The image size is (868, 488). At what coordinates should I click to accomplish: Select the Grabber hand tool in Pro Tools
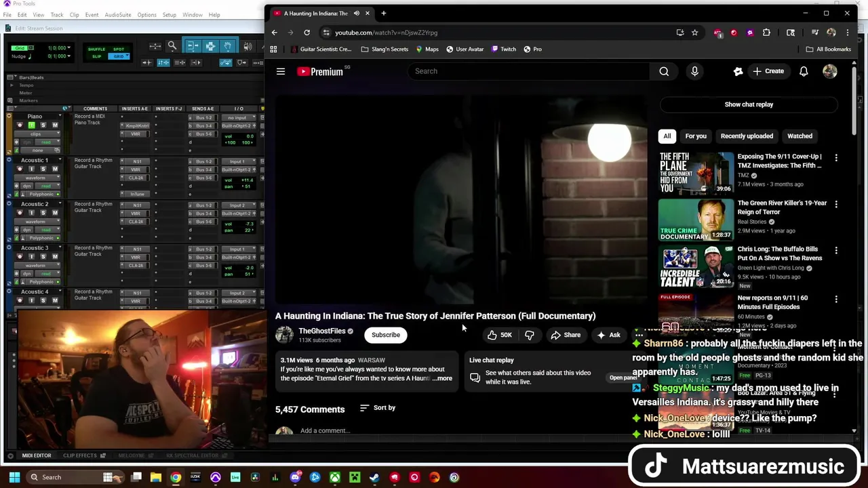tap(227, 46)
